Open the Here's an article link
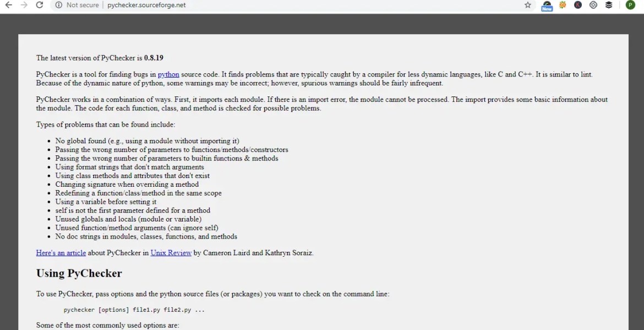Image resolution: width=644 pixels, height=330 pixels. 61,253
